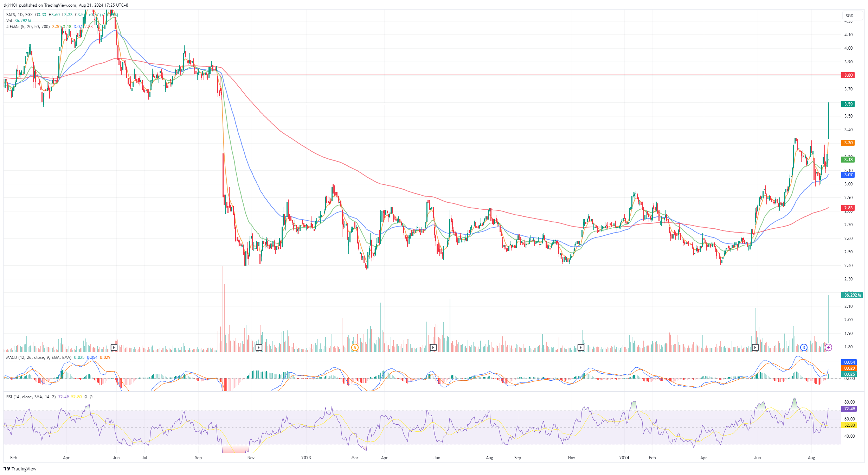
Task: Select the SATS, 1D, SGX symbol legend
Action: pos(19,15)
